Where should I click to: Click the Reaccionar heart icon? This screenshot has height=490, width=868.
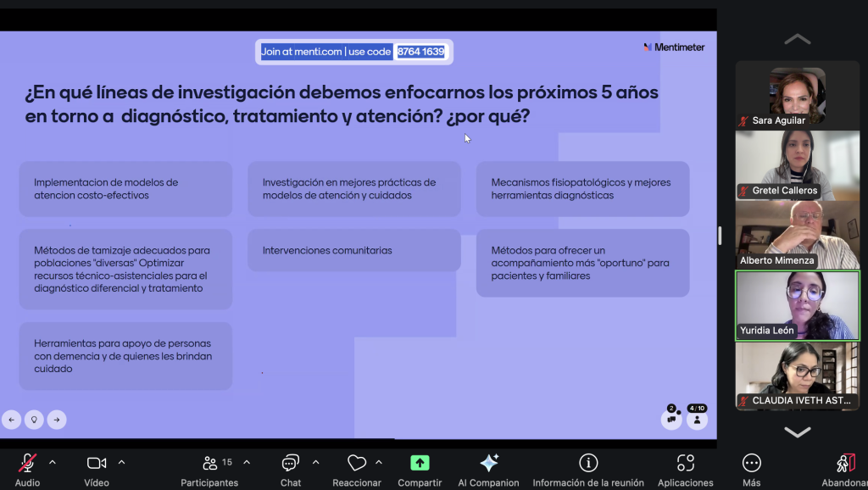[x=357, y=463]
